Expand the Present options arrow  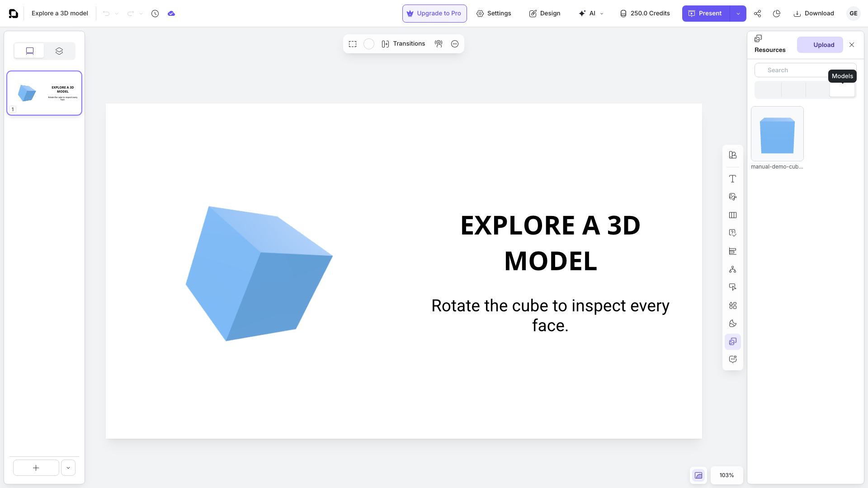click(x=738, y=14)
